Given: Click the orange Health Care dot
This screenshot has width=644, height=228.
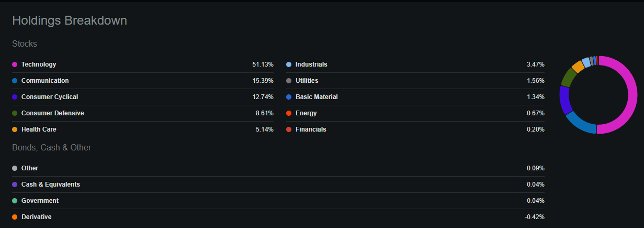Looking at the screenshot, I should (x=15, y=129).
